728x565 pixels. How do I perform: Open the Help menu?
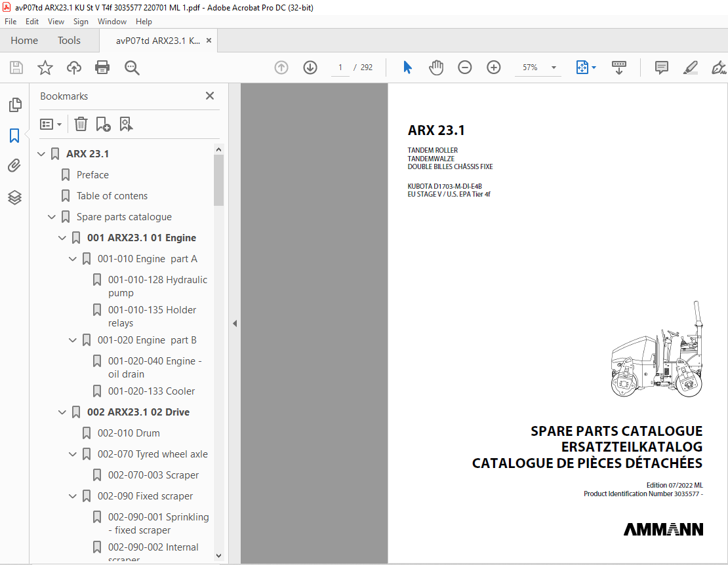144,22
